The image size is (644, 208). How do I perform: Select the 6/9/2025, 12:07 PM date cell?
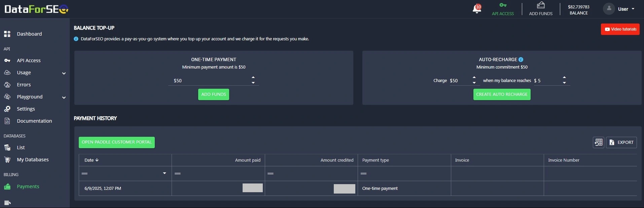click(125, 189)
